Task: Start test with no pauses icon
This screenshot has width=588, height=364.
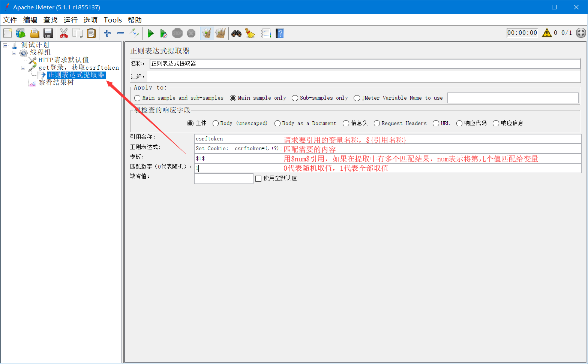Action: 164,33
